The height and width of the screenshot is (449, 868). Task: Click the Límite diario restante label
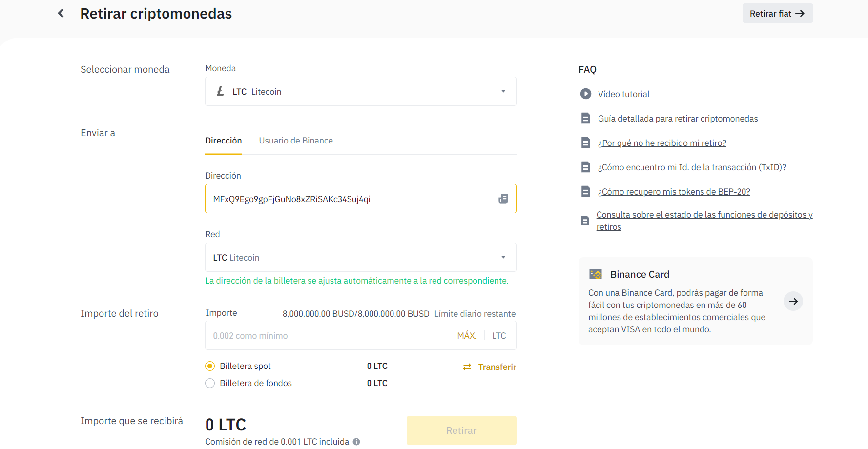tap(475, 314)
